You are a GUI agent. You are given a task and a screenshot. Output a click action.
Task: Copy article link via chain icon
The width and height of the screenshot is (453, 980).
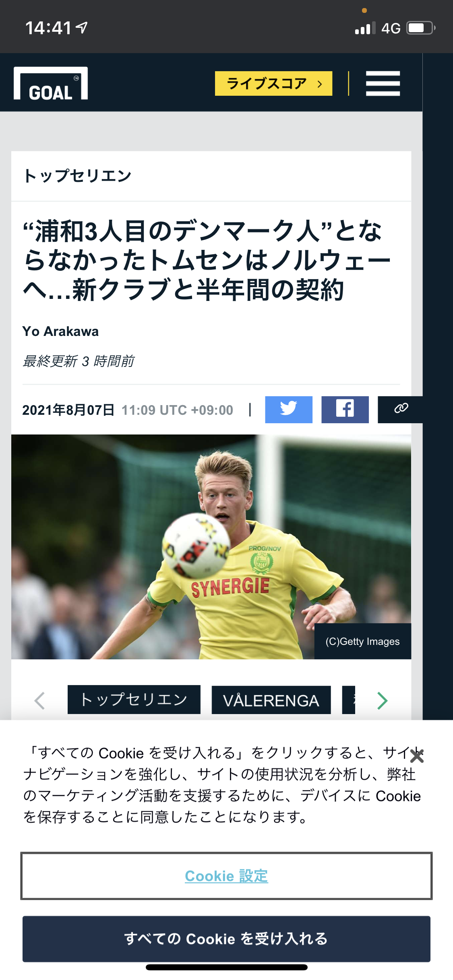point(400,409)
